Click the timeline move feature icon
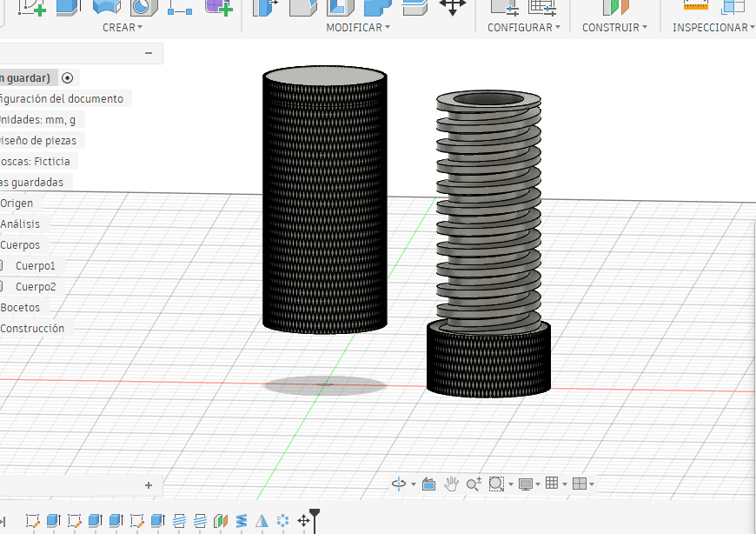 (304, 521)
